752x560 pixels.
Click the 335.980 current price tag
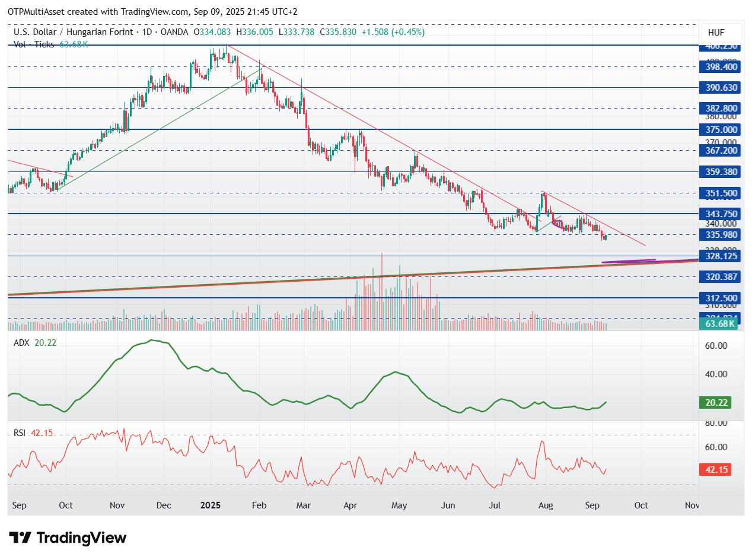coord(719,235)
